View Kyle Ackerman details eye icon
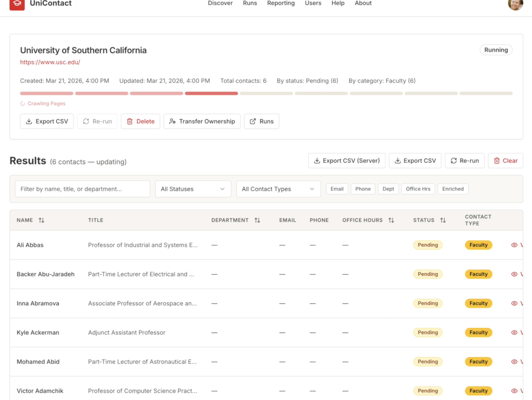This screenshot has width=532, height=400. (514, 332)
